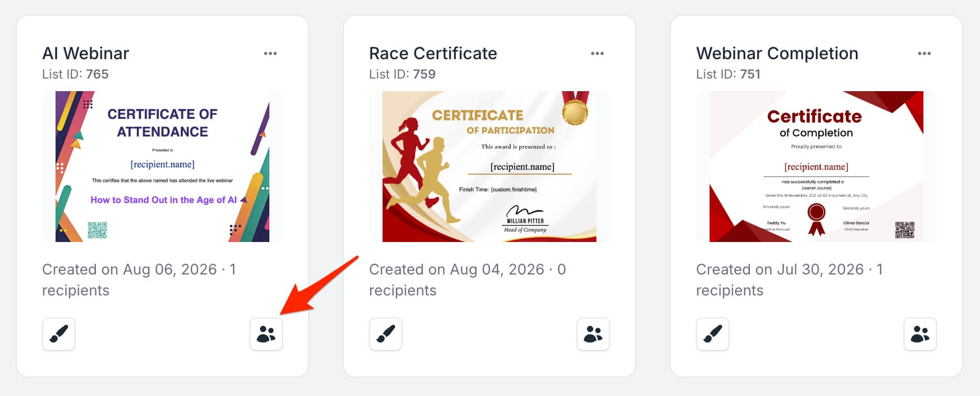The image size is (980, 396).
Task: Open the AI Webinar design brush icon
Action: (x=59, y=334)
